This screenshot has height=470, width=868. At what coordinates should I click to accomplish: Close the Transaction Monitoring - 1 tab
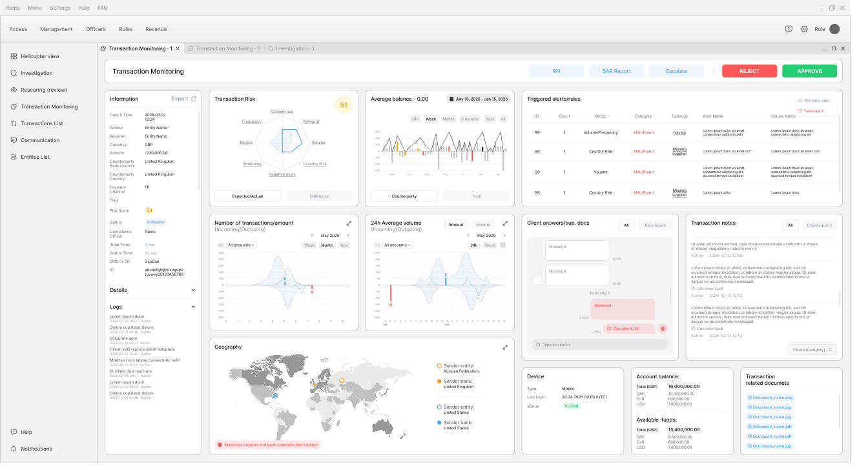pos(178,49)
